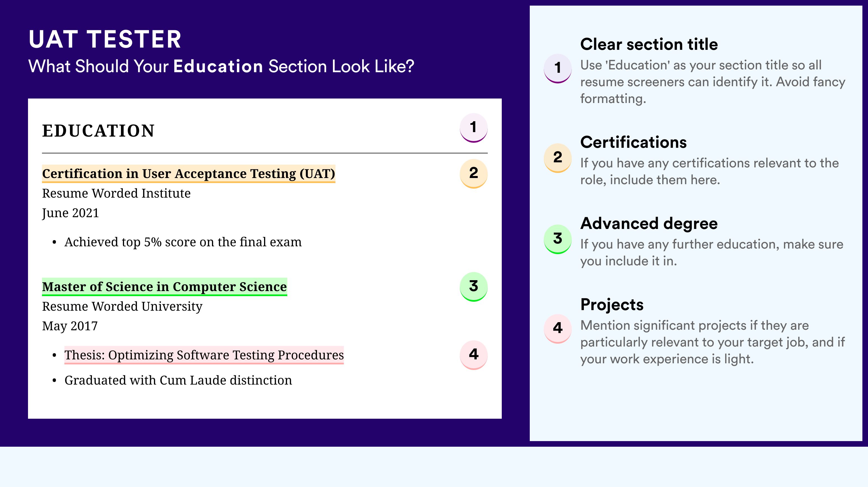Click the Clear section title heading
Screen dimensions: 868x487
[649, 45]
